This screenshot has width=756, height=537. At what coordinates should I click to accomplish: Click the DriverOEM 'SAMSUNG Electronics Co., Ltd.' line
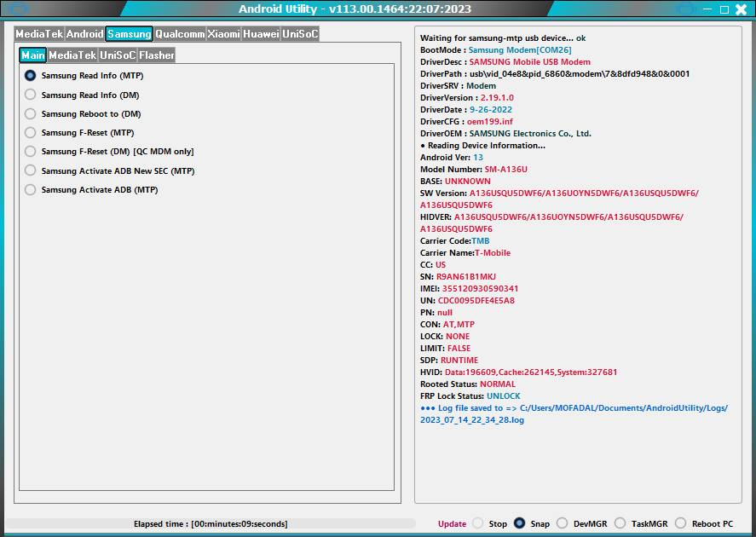coord(505,134)
